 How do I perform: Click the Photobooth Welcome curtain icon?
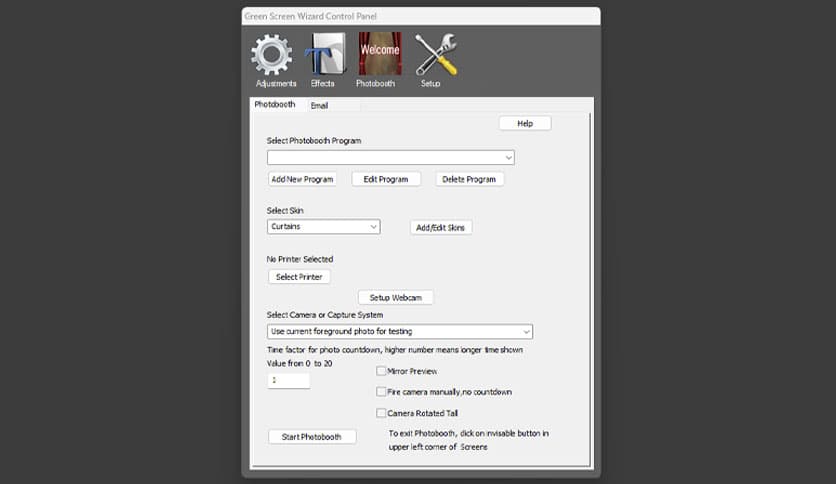[x=379, y=55]
